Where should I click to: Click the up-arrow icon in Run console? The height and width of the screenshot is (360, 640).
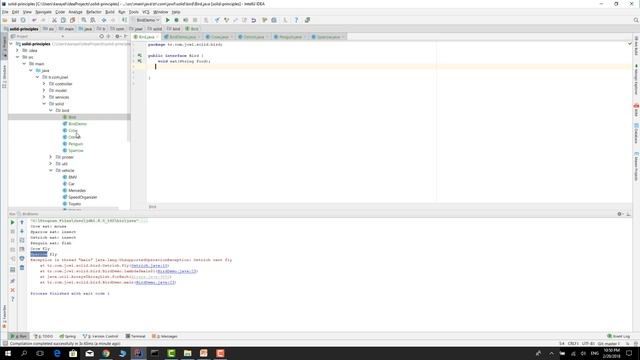22,222
